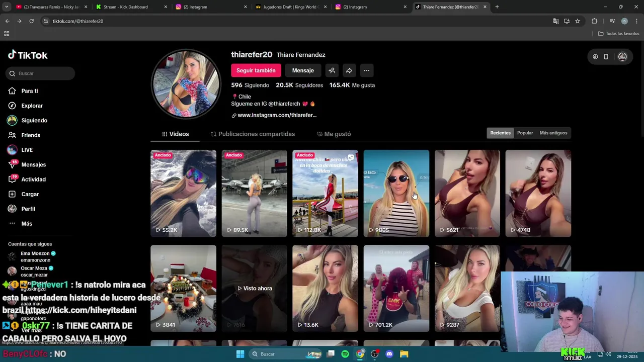Open the Cargar upload page

(23, 194)
